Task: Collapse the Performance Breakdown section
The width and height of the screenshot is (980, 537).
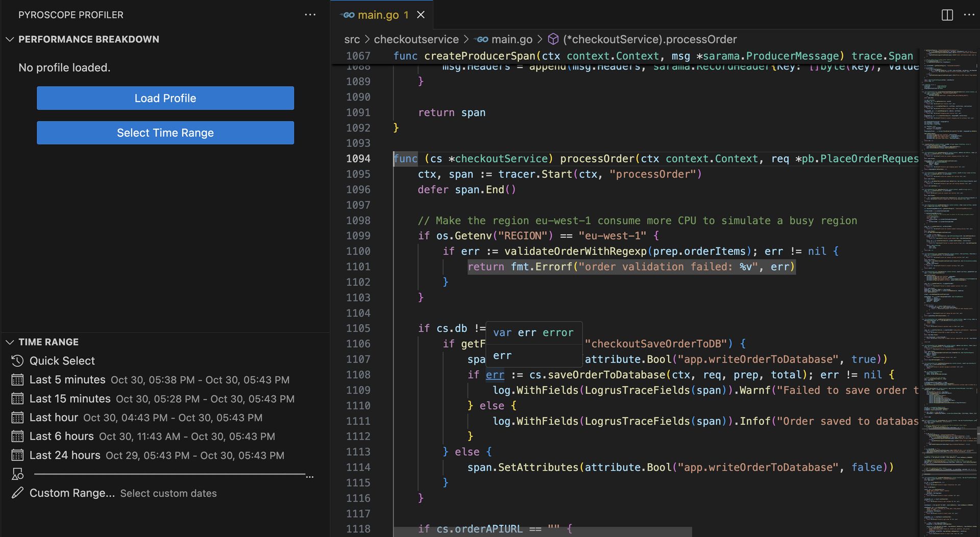Action: click(x=10, y=39)
